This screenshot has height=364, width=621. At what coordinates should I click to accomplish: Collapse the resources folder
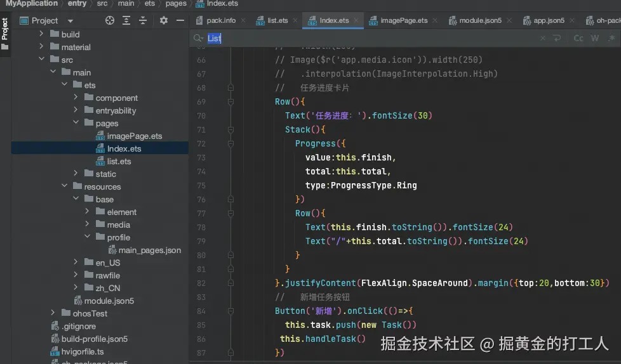[x=64, y=186]
